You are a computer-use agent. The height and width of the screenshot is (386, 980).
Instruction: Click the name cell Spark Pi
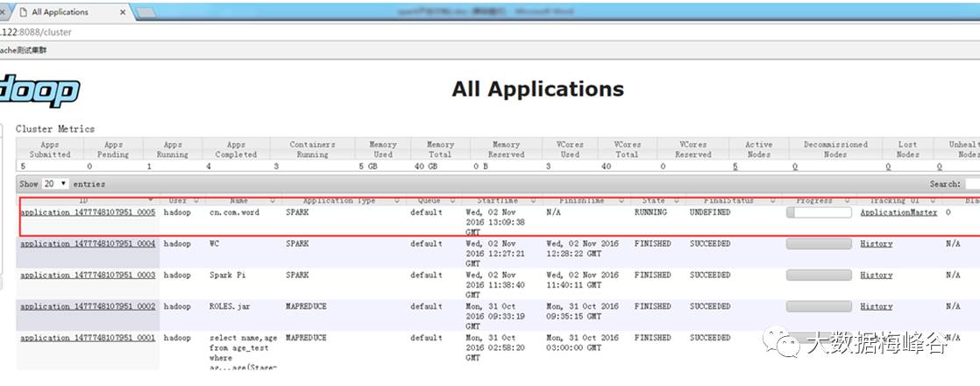pyautogui.click(x=228, y=275)
